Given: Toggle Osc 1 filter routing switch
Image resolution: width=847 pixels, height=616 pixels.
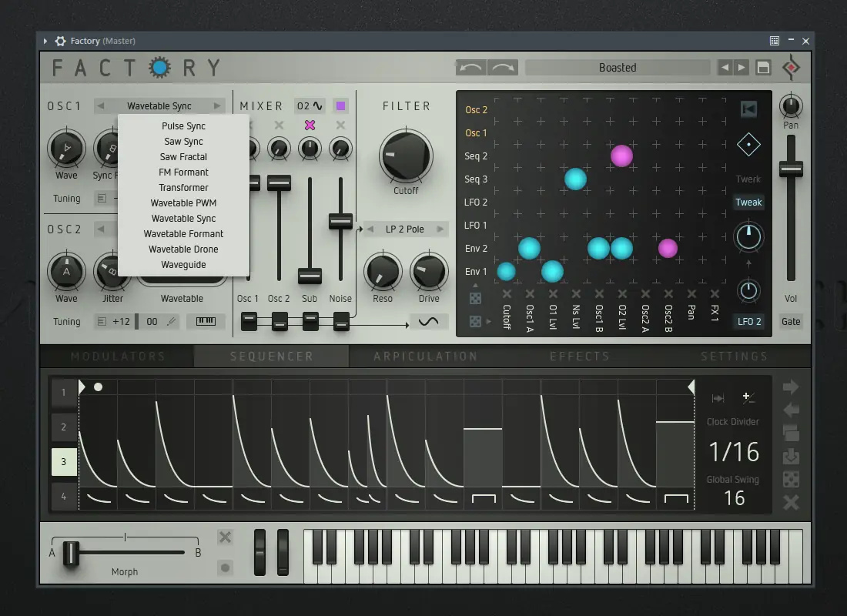Looking at the screenshot, I should pyautogui.click(x=249, y=322).
